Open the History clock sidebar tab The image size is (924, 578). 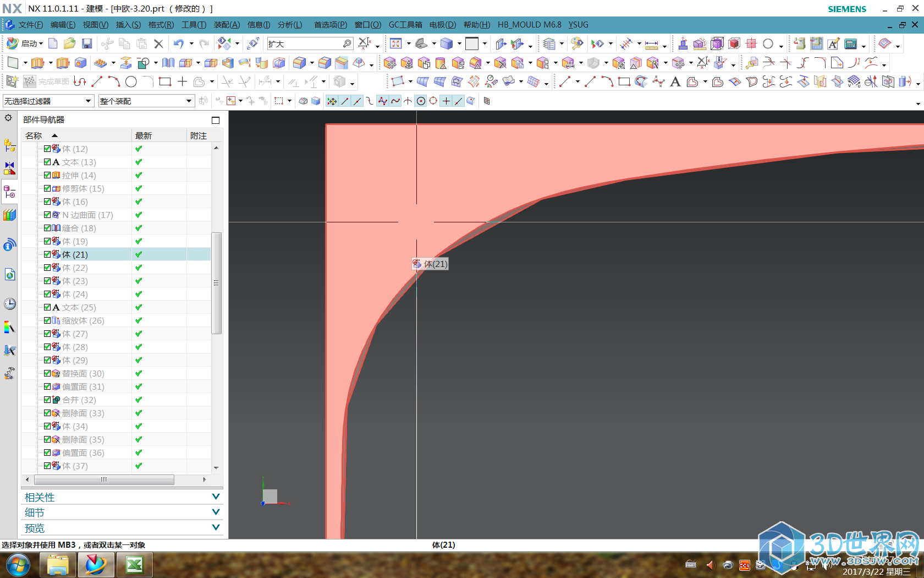pyautogui.click(x=10, y=304)
